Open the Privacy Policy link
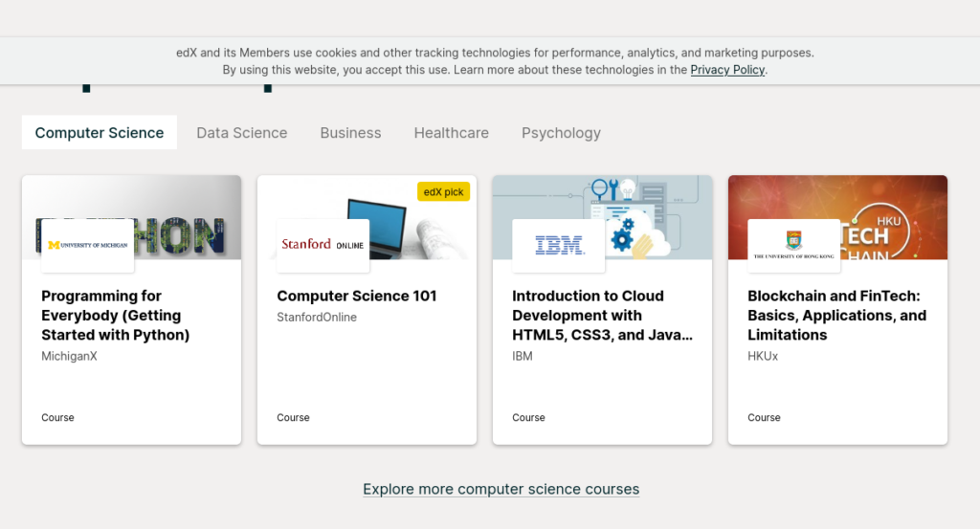Image resolution: width=980 pixels, height=529 pixels. [x=727, y=70]
